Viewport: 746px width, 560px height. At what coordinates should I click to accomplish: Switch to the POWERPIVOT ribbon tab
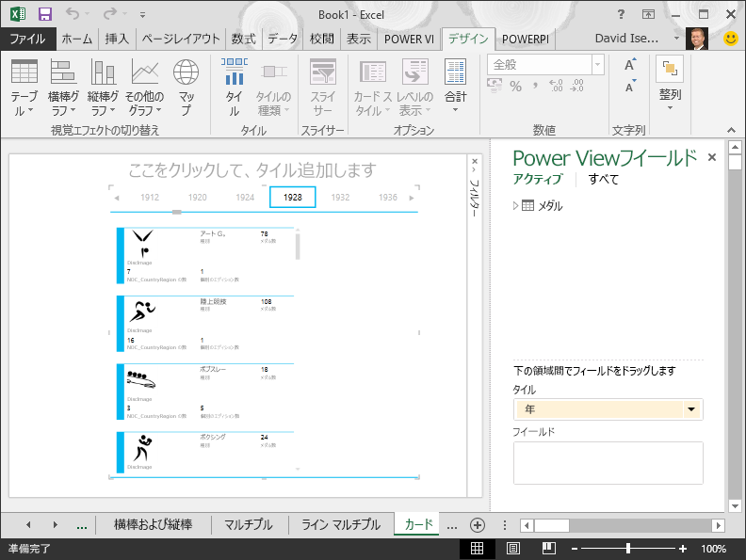(x=526, y=39)
